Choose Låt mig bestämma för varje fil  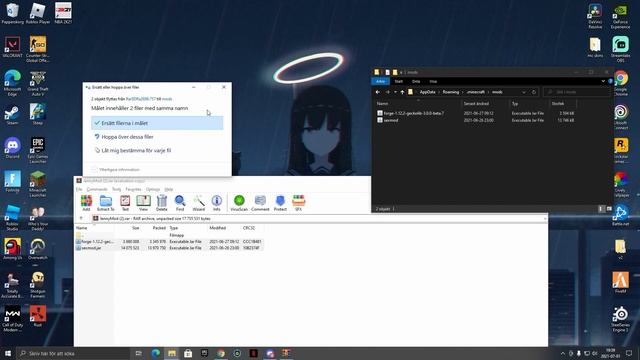click(x=157, y=151)
